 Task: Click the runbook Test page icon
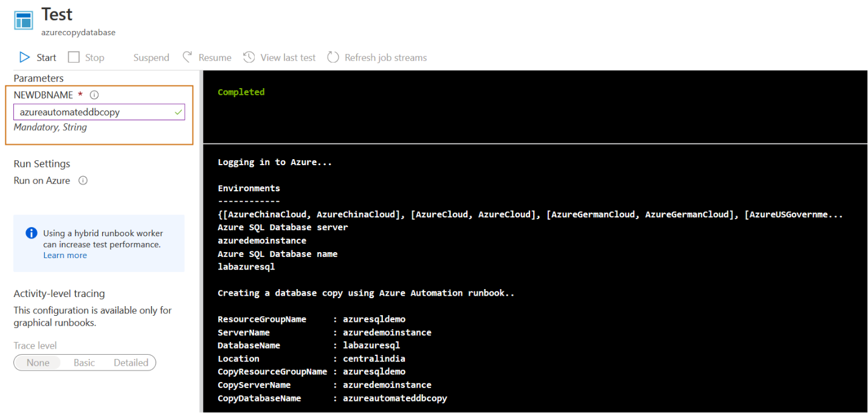coord(24,19)
